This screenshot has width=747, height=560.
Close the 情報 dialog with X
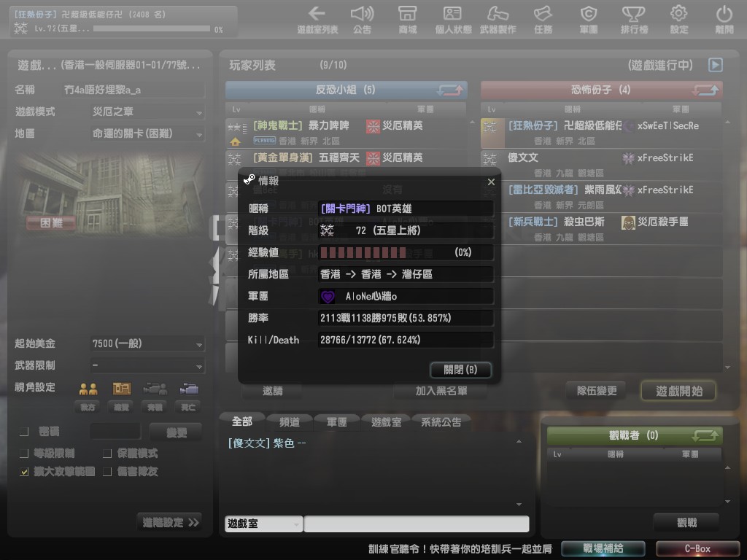click(x=491, y=182)
